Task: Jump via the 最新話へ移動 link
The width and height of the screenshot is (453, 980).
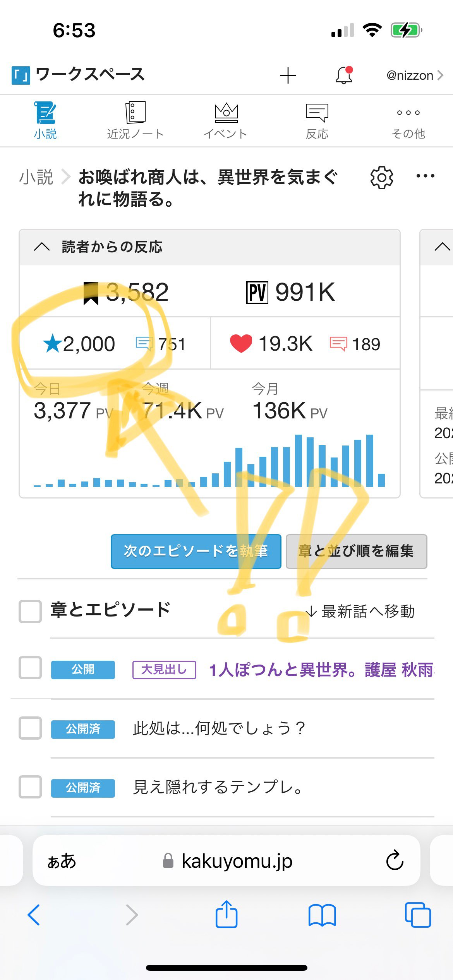Action: tap(361, 612)
